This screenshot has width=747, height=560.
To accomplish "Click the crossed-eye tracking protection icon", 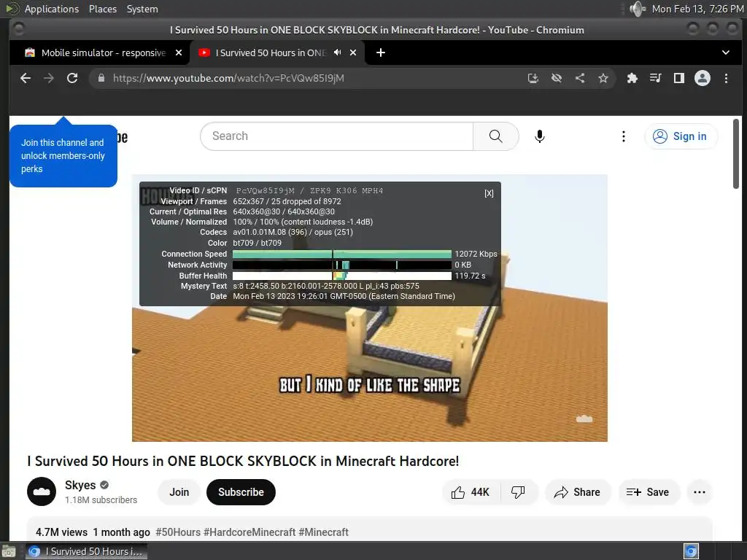I will pos(557,78).
